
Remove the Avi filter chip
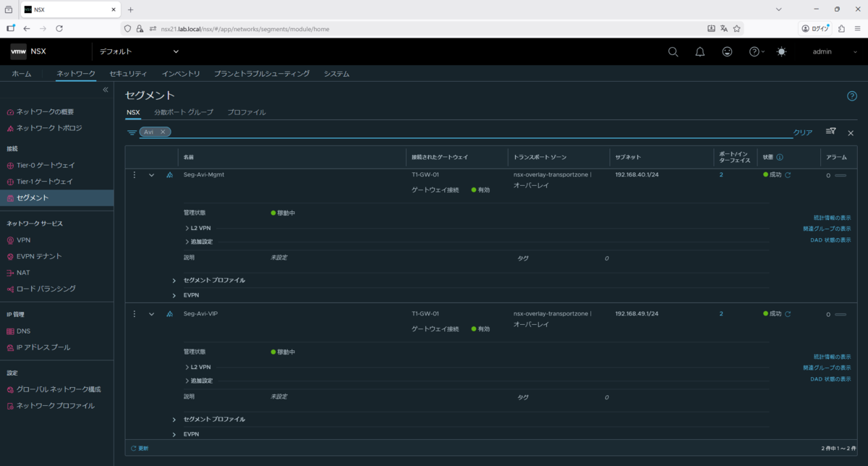[x=163, y=132]
